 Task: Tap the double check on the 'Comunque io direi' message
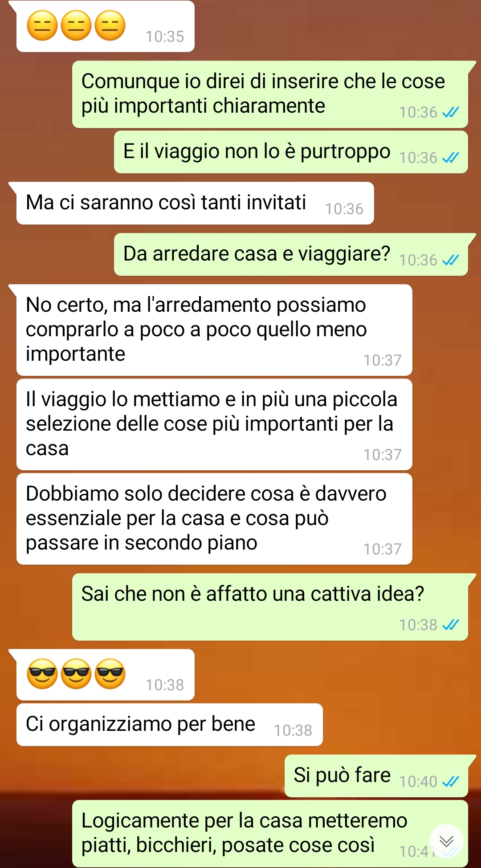(x=451, y=112)
